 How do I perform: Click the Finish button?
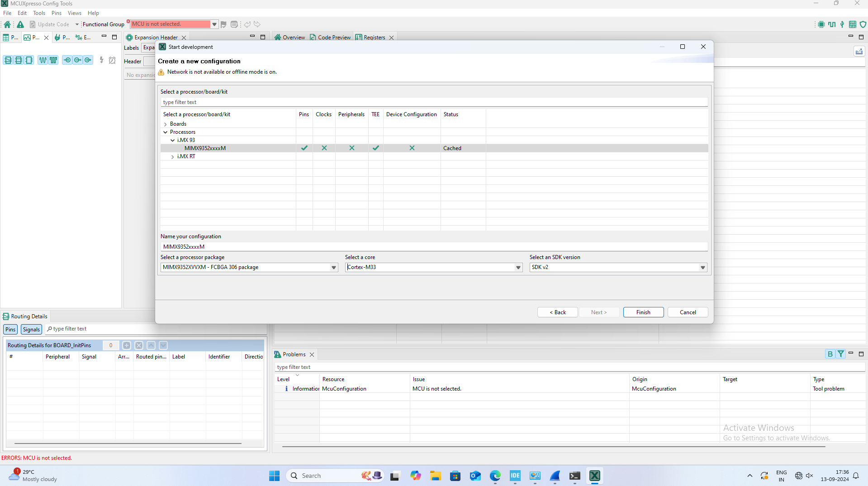[643, 312]
